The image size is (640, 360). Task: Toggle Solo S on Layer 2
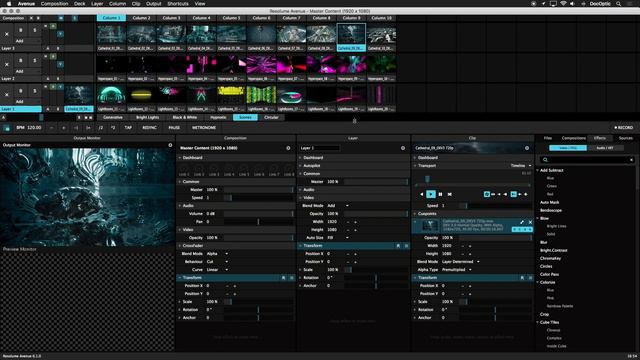[x=35, y=60]
